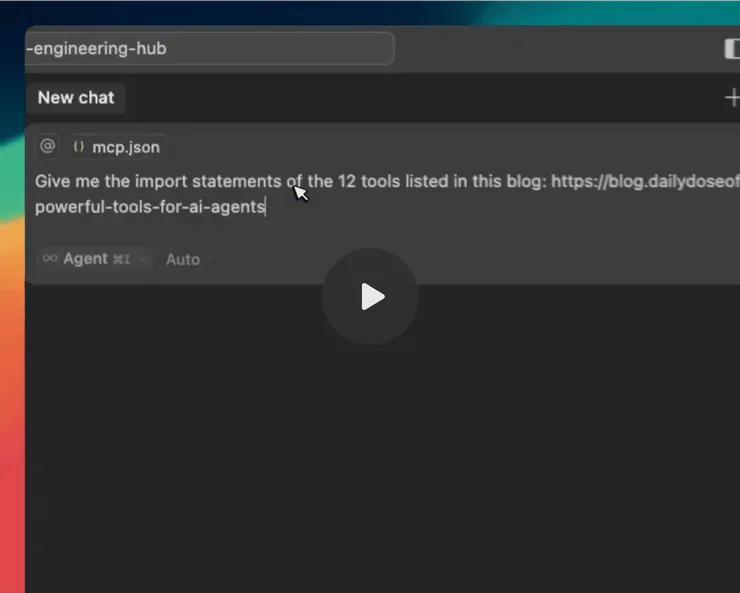This screenshot has height=593, width=740.
Task: Open the Agent mode dropdown
Action: (x=94, y=259)
